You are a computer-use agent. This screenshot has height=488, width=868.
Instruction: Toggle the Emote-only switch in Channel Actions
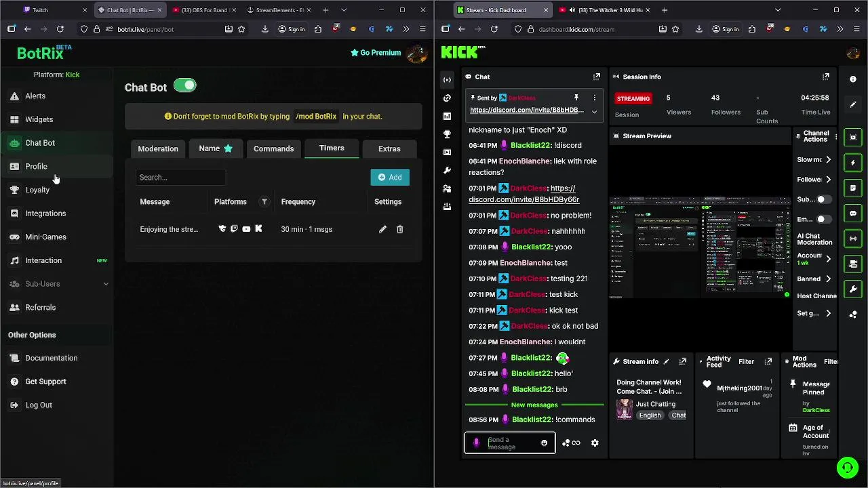pyautogui.click(x=824, y=220)
